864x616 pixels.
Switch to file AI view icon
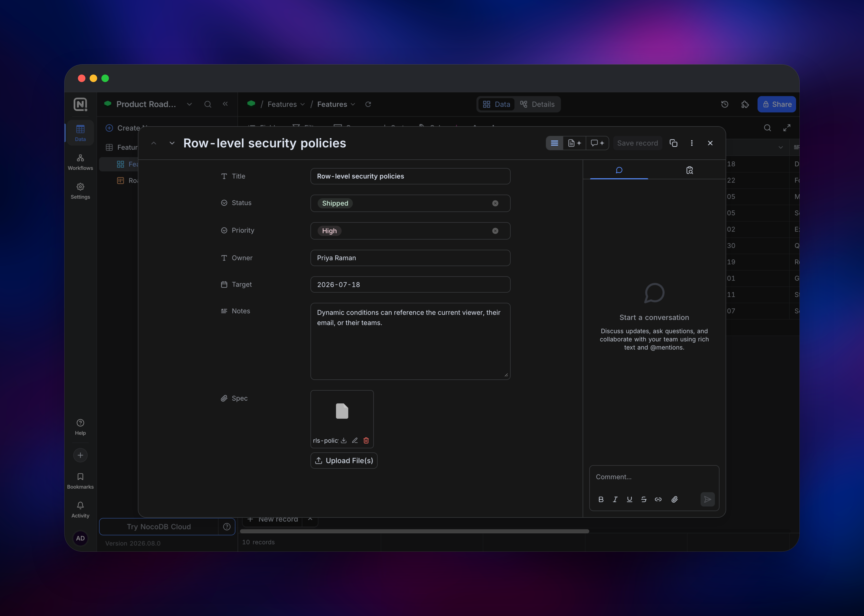coord(574,143)
